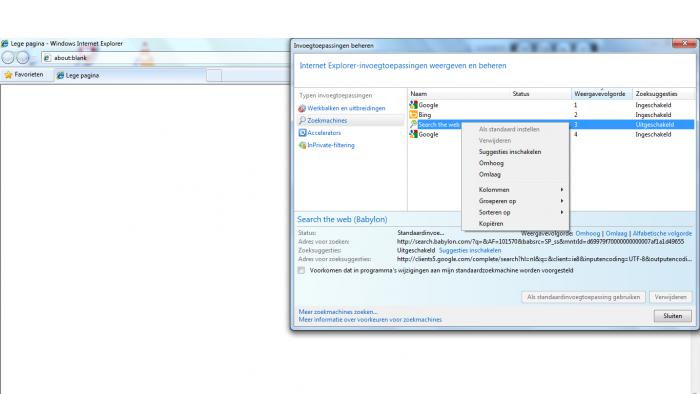
Task: Click the IE icon on the Lege pagina tab
Action: (60, 75)
